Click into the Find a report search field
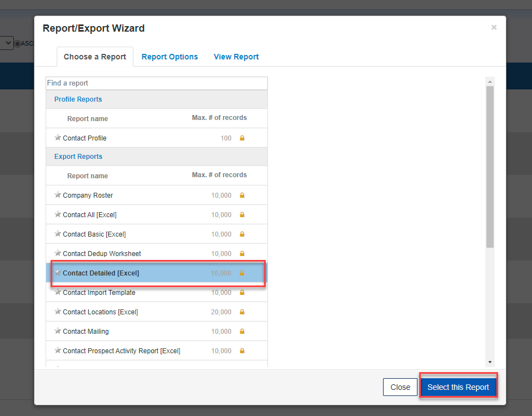The height and width of the screenshot is (416, 532). pyautogui.click(x=156, y=83)
